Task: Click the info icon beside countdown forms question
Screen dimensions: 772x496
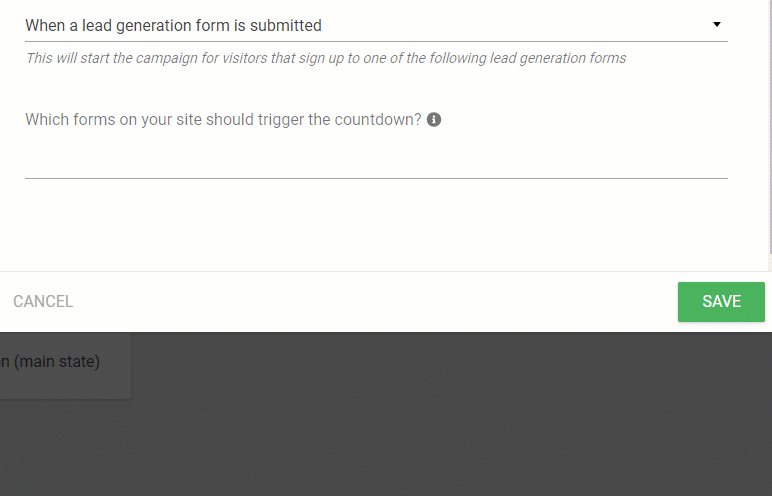Action: (434, 119)
